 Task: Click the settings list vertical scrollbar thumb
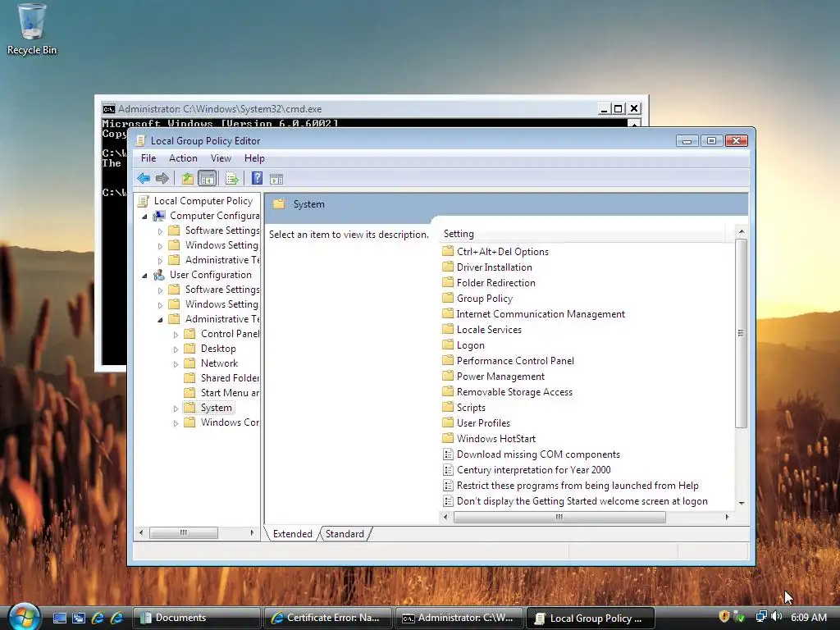741,333
